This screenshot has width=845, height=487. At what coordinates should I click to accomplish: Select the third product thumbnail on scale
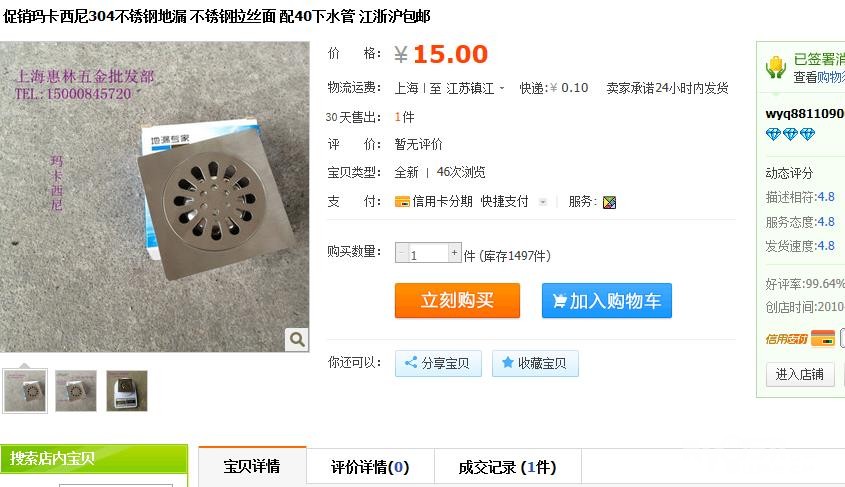(127, 391)
